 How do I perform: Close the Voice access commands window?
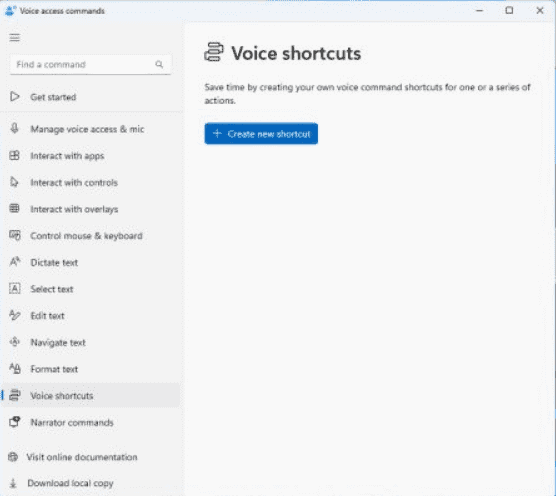click(540, 11)
